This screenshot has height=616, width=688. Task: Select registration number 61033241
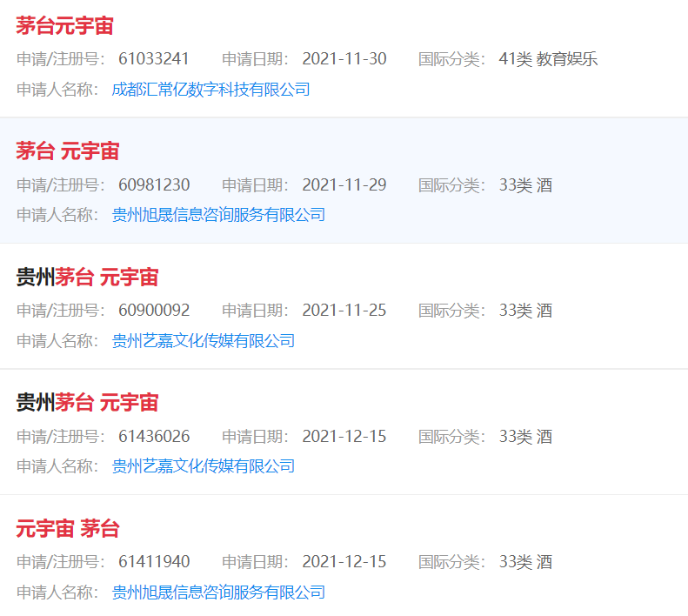[x=154, y=59]
